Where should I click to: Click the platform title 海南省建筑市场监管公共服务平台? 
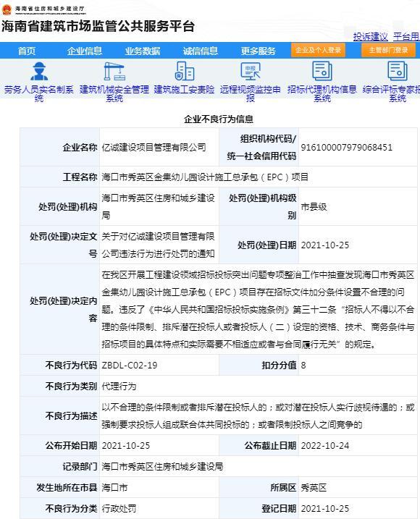pyautogui.click(x=98, y=27)
